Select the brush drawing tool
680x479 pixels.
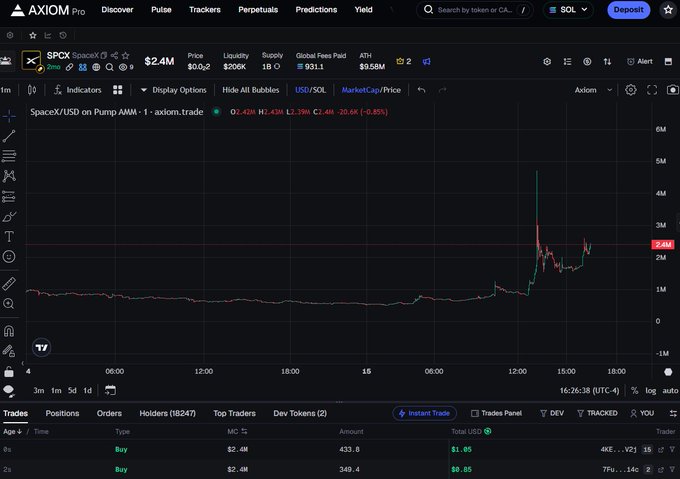pos(9,216)
